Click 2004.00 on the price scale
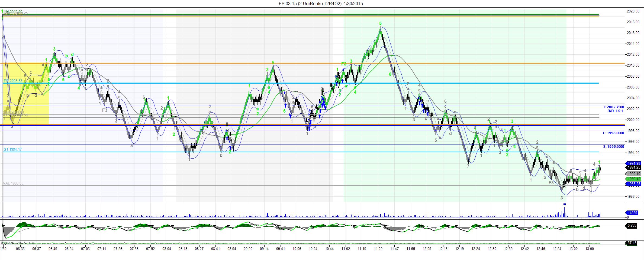644x260 pixels. [x=634, y=98]
